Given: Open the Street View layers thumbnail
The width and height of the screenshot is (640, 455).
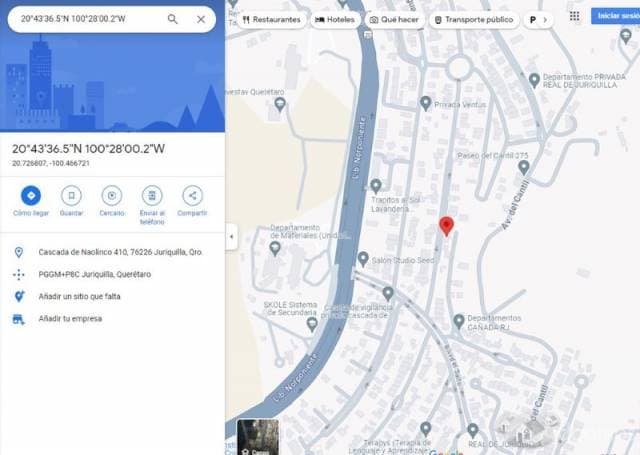Looking at the screenshot, I should (258, 437).
